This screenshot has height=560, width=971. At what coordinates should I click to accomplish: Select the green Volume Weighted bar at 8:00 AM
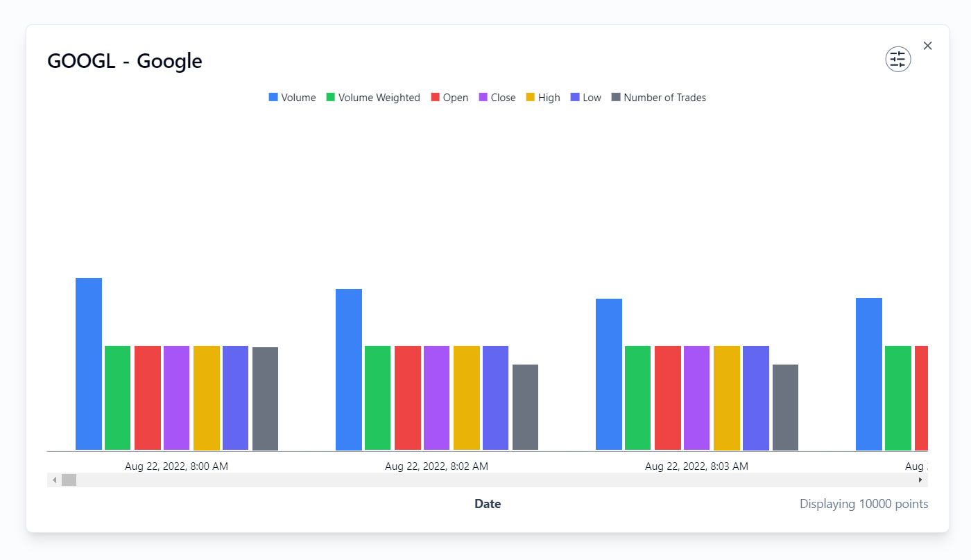pos(118,398)
